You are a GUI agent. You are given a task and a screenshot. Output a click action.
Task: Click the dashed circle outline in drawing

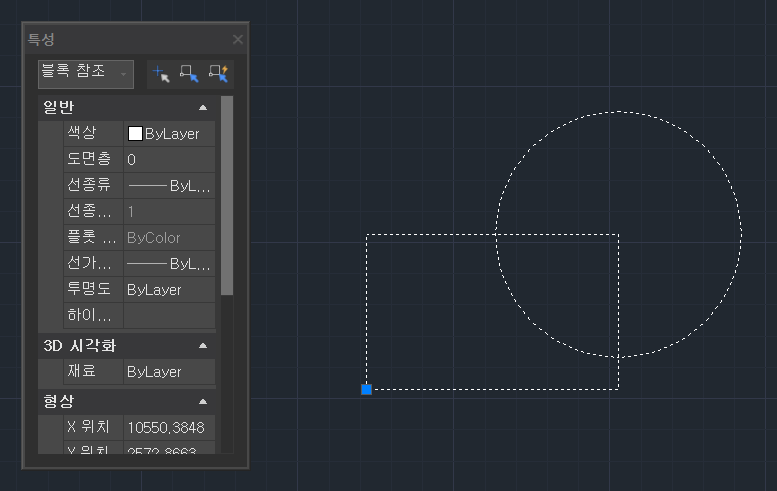click(741, 234)
